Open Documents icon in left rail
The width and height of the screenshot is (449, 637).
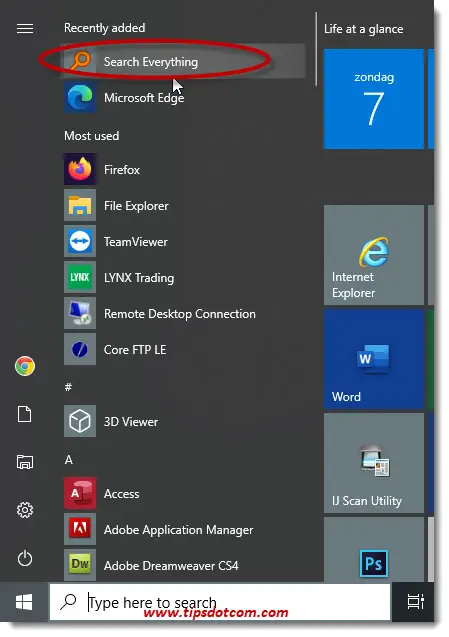(x=24, y=414)
